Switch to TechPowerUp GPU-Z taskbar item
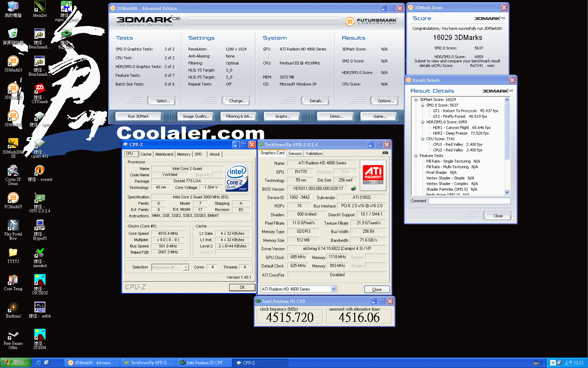588x368 pixels. click(148, 363)
